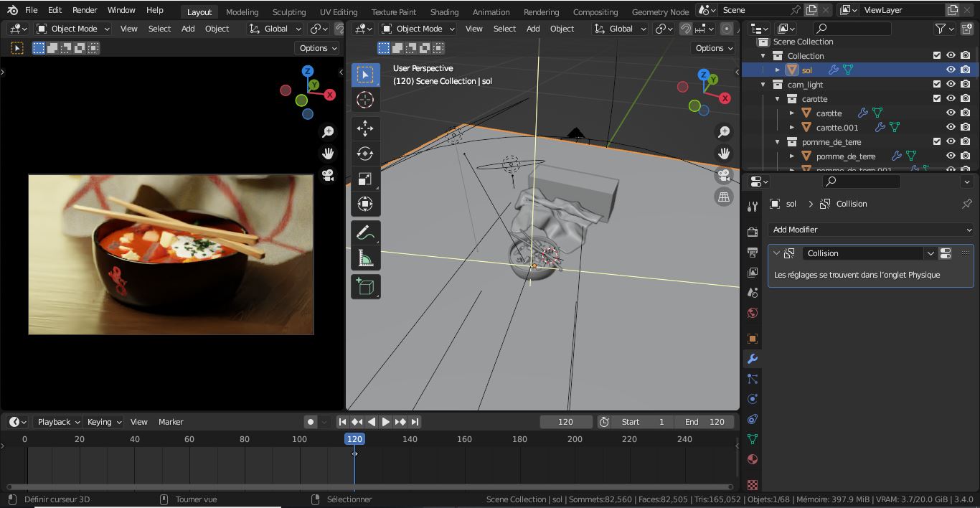Click the Options button in right viewport
The width and height of the screenshot is (980, 508).
pos(714,48)
